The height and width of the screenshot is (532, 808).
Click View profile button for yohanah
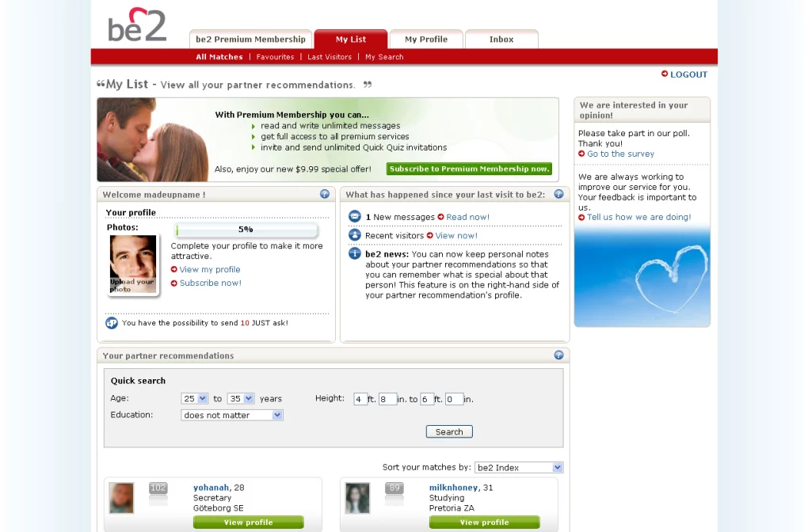(249, 522)
